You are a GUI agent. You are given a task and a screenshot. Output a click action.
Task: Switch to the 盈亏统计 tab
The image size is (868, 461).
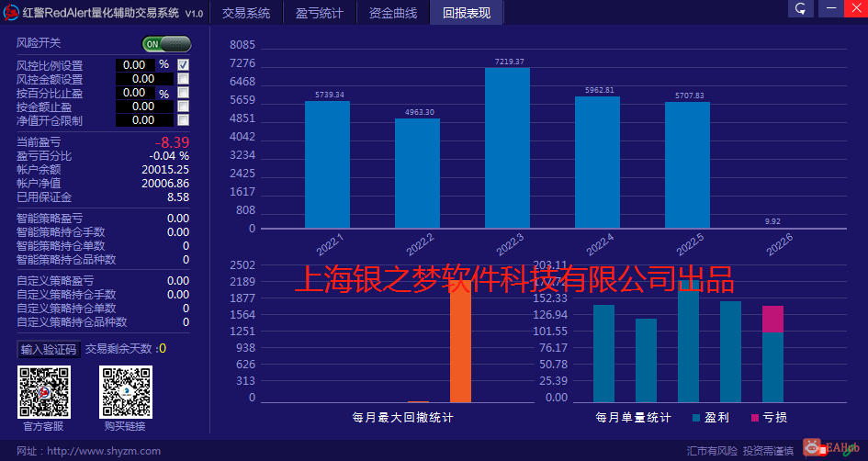[x=320, y=13]
